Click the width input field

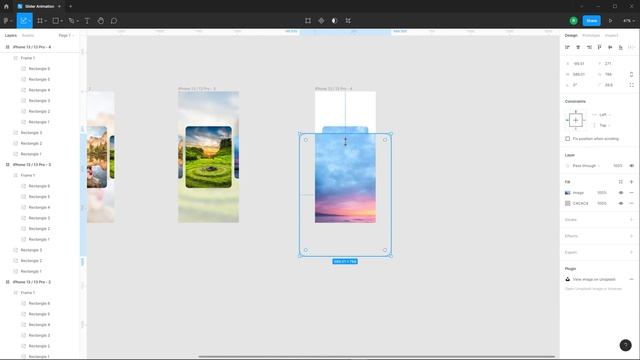pyautogui.click(x=579, y=74)
